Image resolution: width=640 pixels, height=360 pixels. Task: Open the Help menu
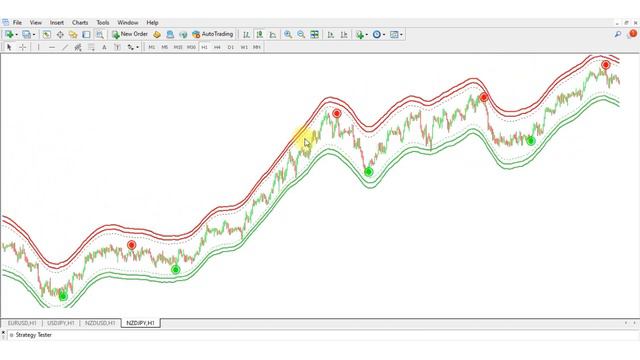(152, 22)
